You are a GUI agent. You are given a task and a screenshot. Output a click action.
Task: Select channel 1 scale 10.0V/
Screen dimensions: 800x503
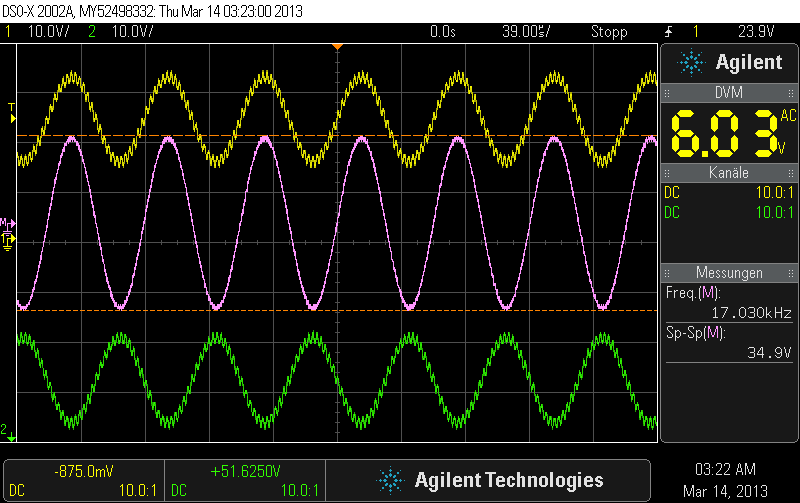48,32
